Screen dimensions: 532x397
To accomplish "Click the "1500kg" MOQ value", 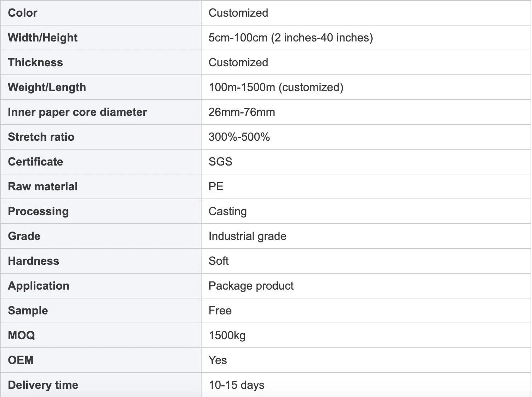I will coord(227,335).
